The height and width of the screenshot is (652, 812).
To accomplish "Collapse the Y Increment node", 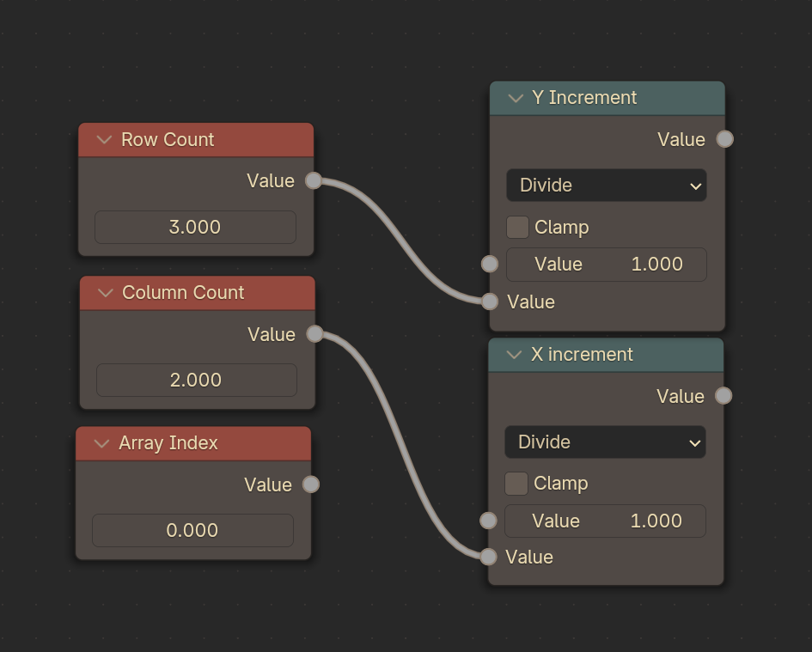I will (x=516, y=98).
